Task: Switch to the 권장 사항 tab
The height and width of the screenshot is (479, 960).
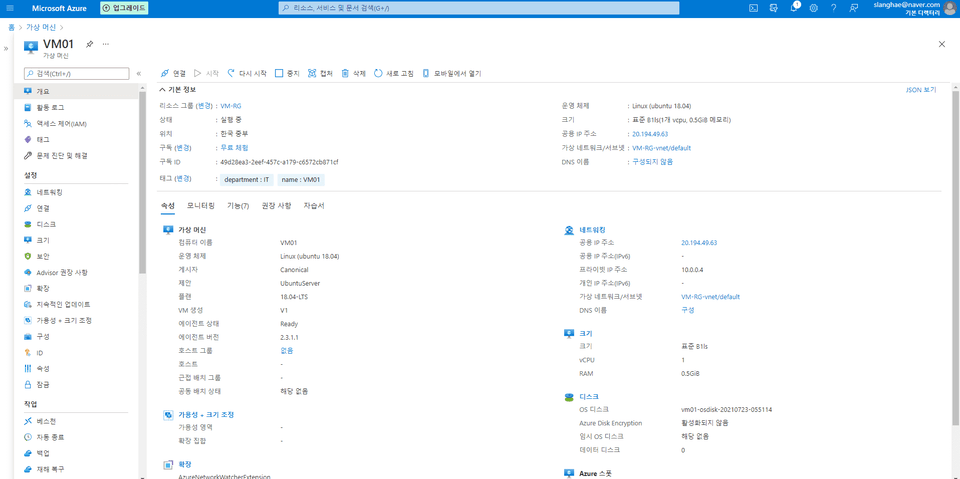Action: click(276, 206)
